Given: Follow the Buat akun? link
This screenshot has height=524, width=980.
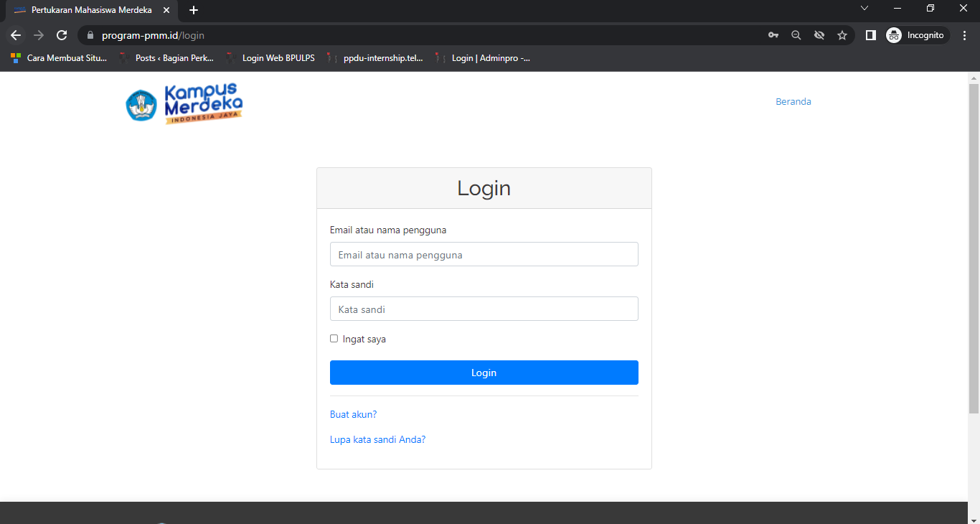Looking at the screenshot, I should 353,414.
